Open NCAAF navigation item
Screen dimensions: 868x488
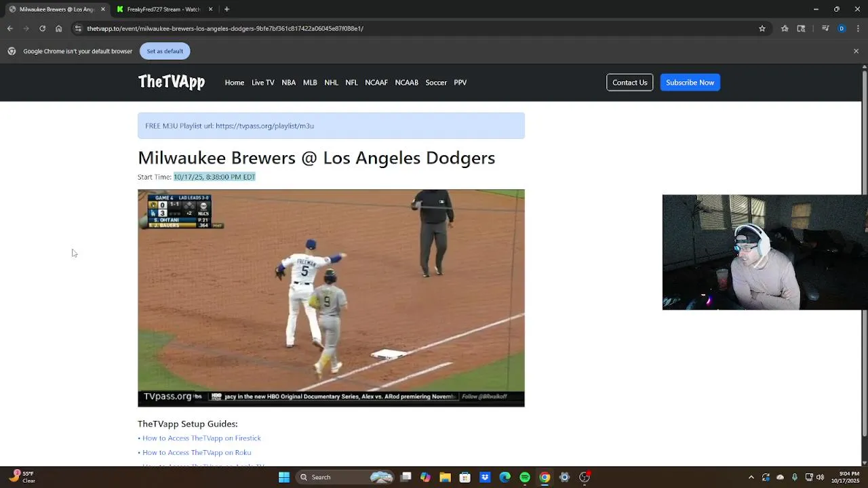click(x=376, y=83)
